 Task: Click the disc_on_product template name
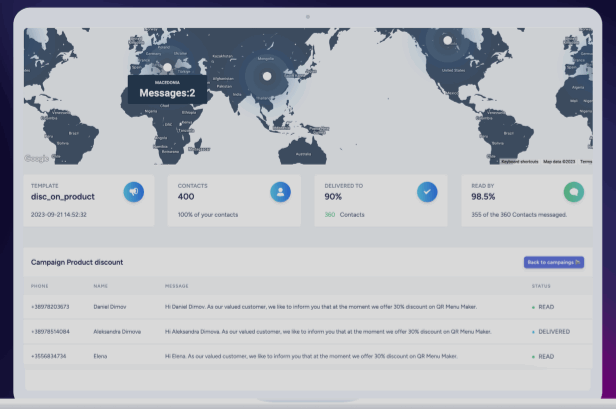tap(63, 197)
